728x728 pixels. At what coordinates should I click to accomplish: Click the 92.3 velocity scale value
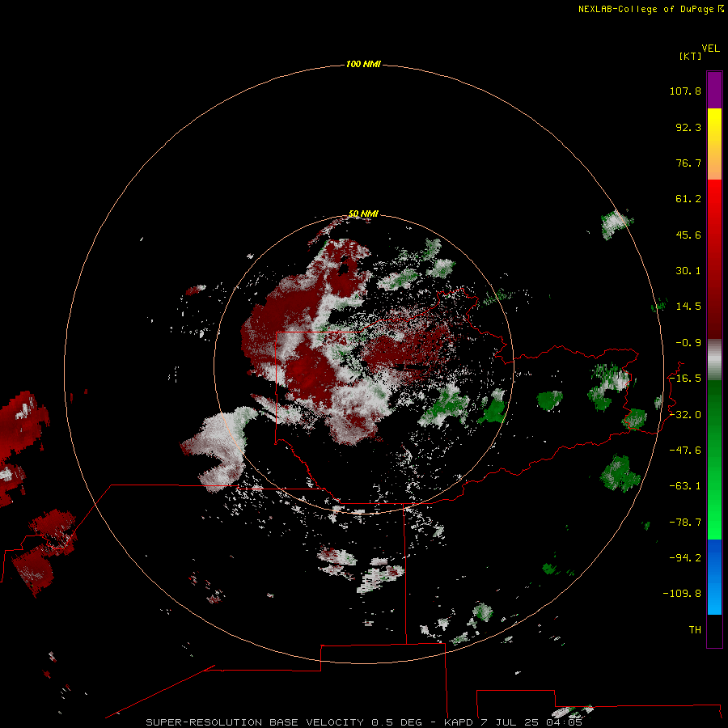(688, 127)
